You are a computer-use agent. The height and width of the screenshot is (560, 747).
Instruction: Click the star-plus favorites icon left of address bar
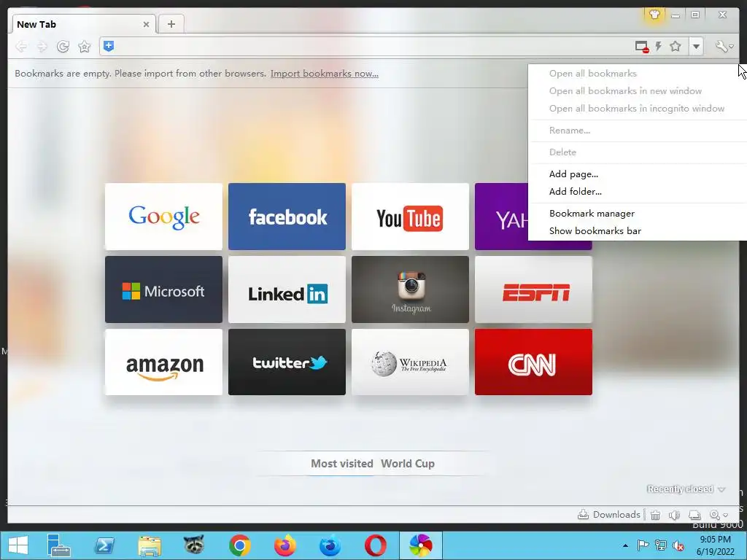click(x=85, y=46)
